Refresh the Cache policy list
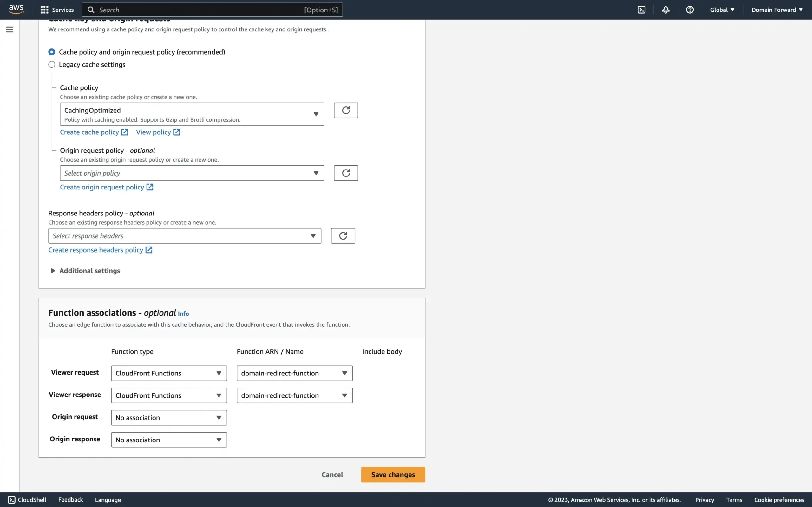This screenshot has height=507, width=812. click(x=346, y=110)
